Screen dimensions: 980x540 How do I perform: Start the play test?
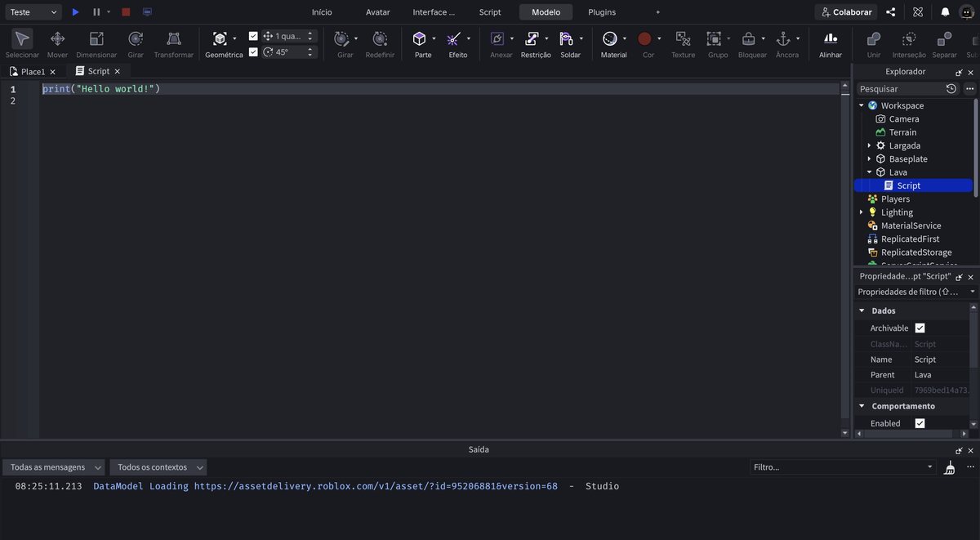click(x=75, y=12)
